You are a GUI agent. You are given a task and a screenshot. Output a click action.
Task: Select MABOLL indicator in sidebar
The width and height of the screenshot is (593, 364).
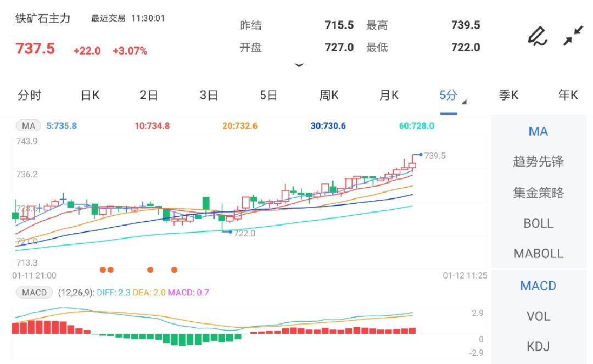[x=538, y=253]
